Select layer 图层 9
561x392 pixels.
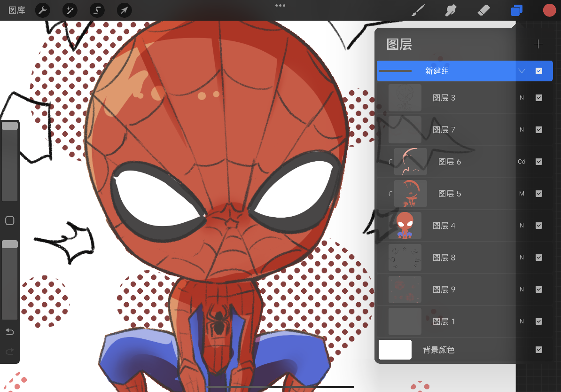tap(465, 289)
